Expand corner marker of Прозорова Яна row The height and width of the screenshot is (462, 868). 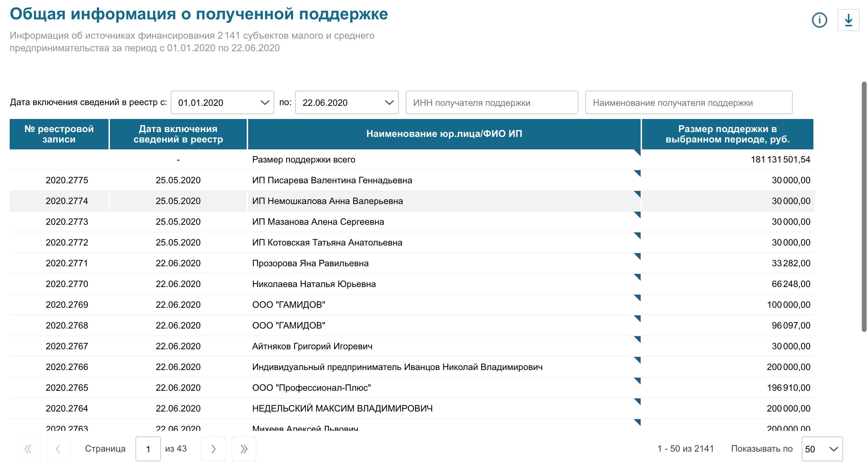[x=638, y=256]
